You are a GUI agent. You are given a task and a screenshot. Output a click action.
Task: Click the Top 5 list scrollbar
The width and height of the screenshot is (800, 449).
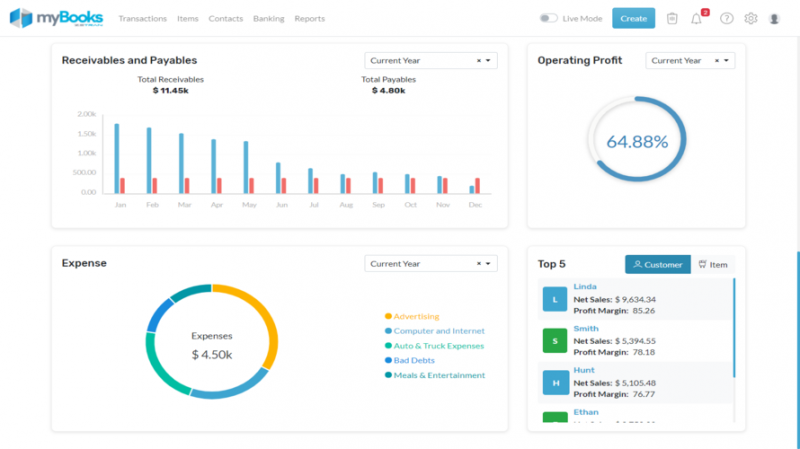735,330
